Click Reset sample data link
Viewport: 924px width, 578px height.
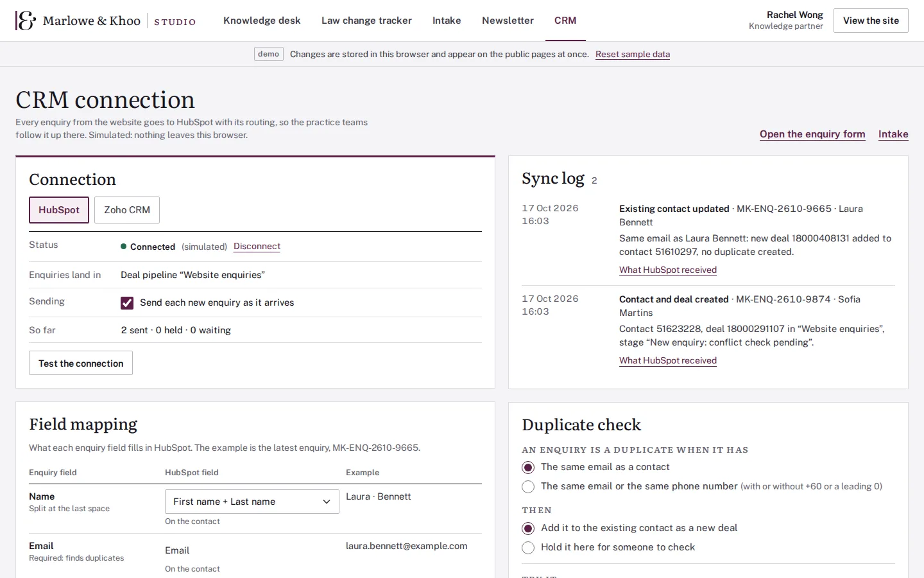(x=633, y=54)
